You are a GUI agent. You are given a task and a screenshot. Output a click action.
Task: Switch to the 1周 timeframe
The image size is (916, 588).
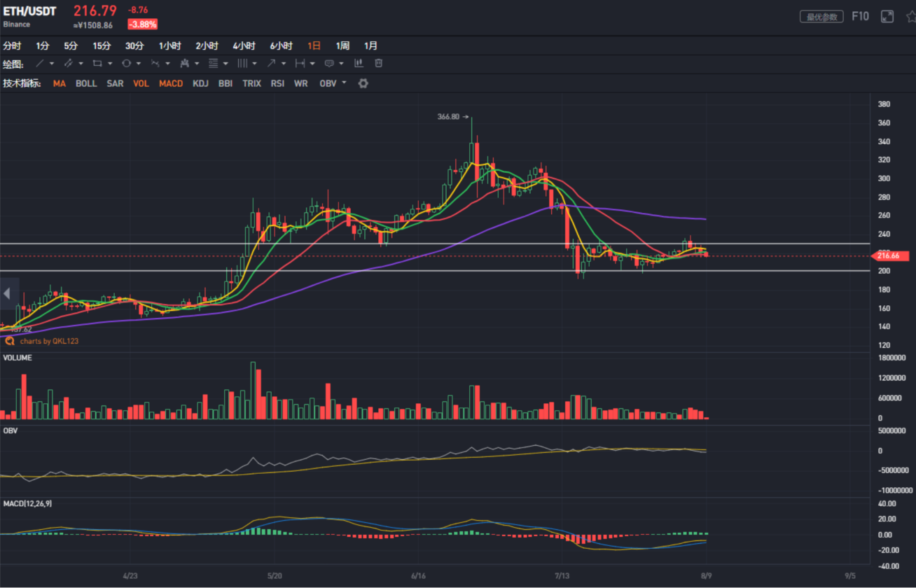click(x=342, y=45)
